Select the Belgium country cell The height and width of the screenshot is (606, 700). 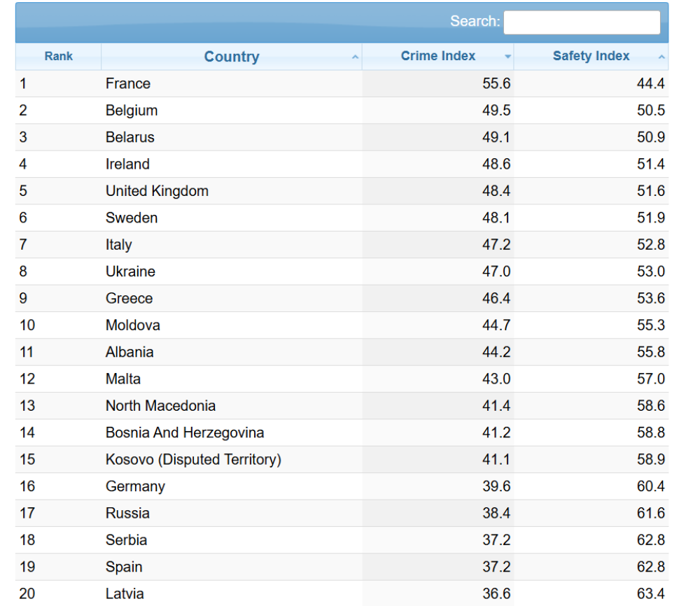[x=232, y=111]
